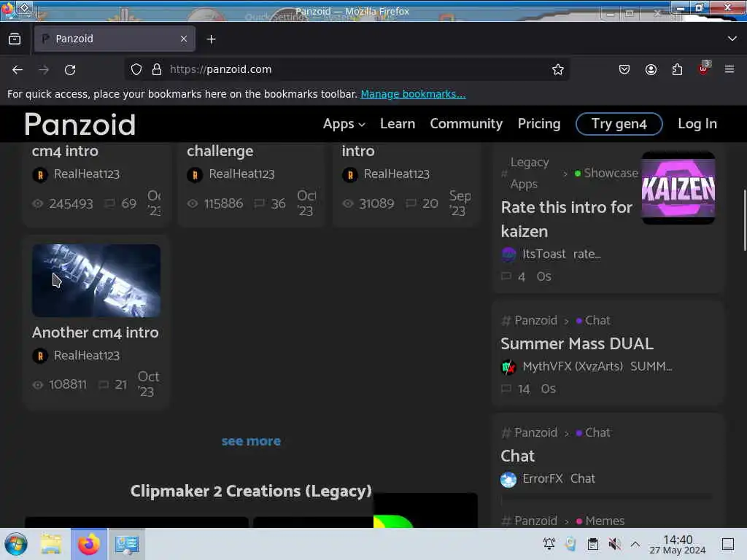The image size is (747, 560).
Task: Expand hidden tray icons arrow
Action: [635, 544]
